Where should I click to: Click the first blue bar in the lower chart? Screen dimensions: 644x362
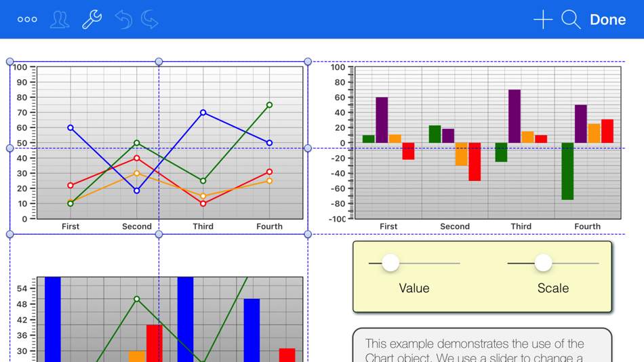53,319
